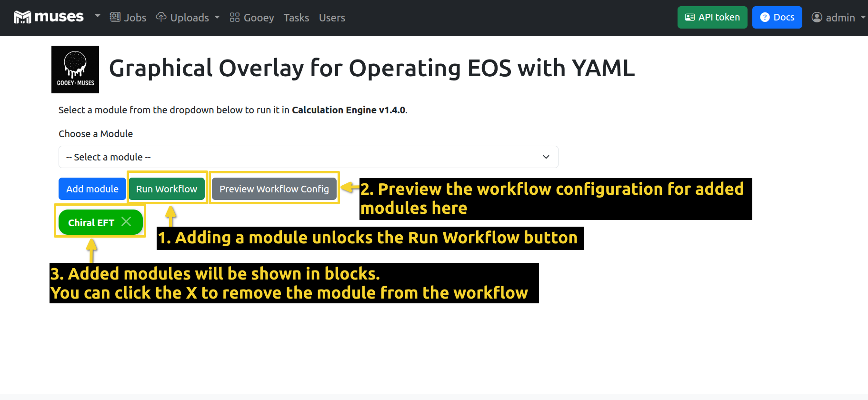Click the admin profile avatar icon
The image size is (868, 400).
(x=817, y=17)
